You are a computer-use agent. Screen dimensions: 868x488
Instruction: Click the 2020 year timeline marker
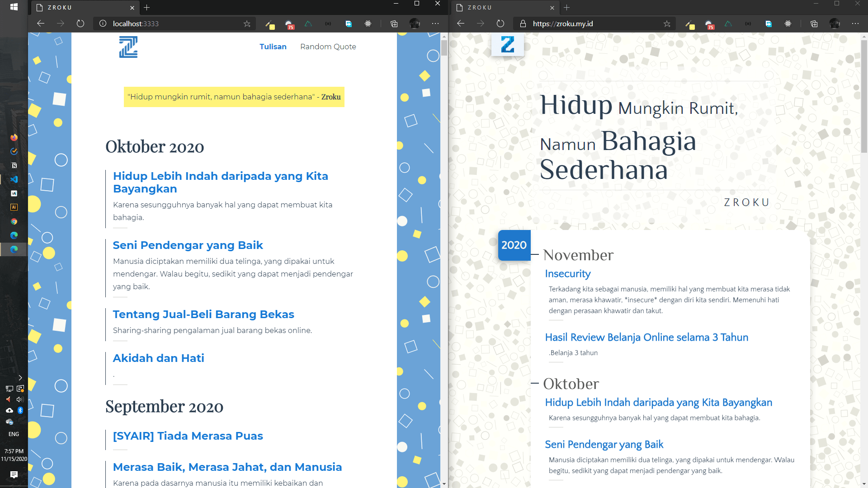514,245
